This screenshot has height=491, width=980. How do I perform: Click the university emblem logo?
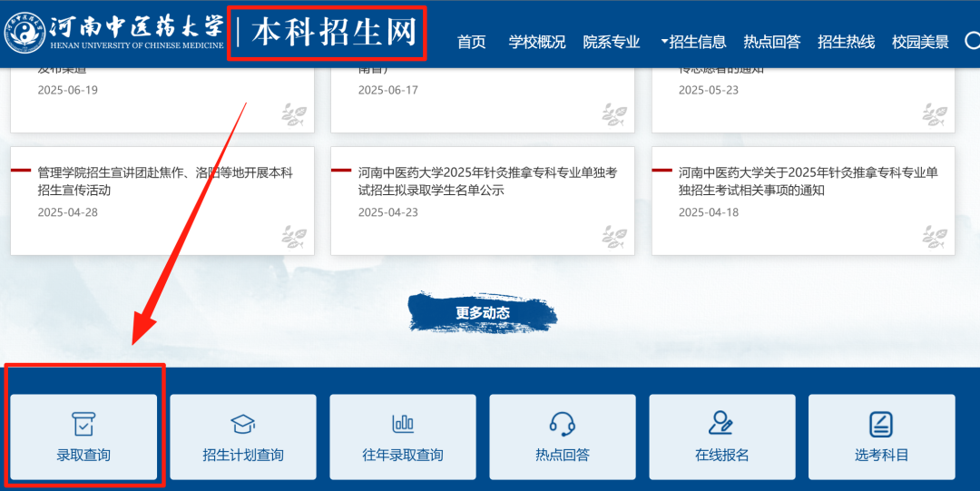(25, 33)
